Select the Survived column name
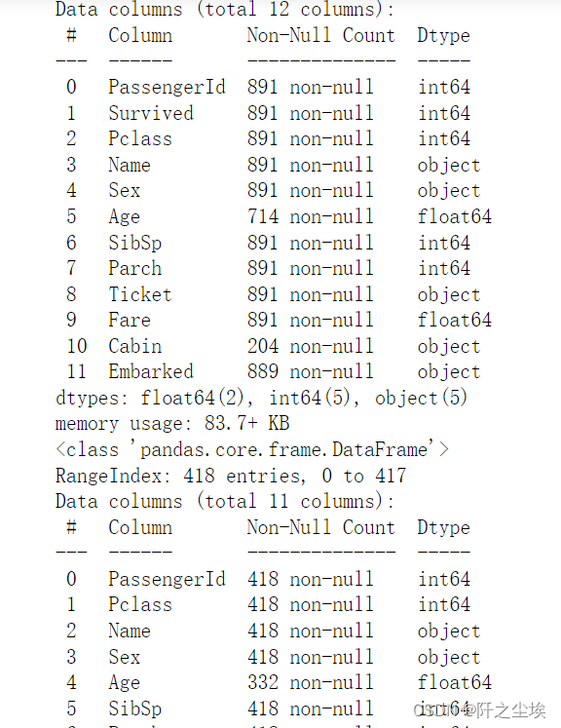This screenshot has width=561, height=728. (151, 113)
